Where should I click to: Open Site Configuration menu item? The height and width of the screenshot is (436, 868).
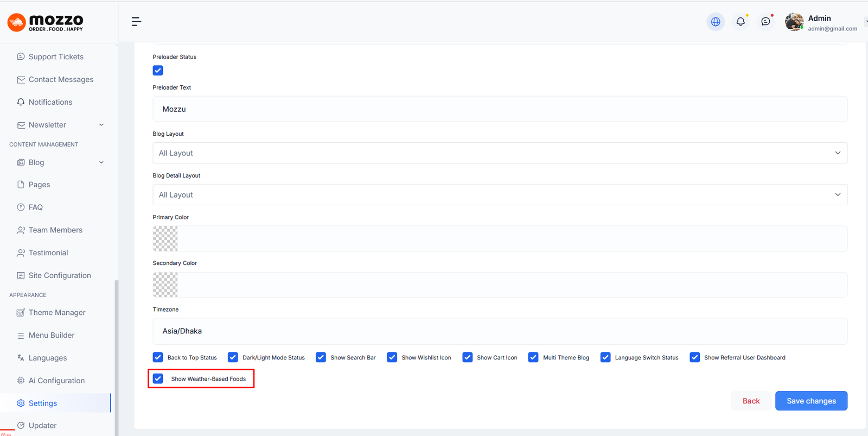(x=60, y=276)
